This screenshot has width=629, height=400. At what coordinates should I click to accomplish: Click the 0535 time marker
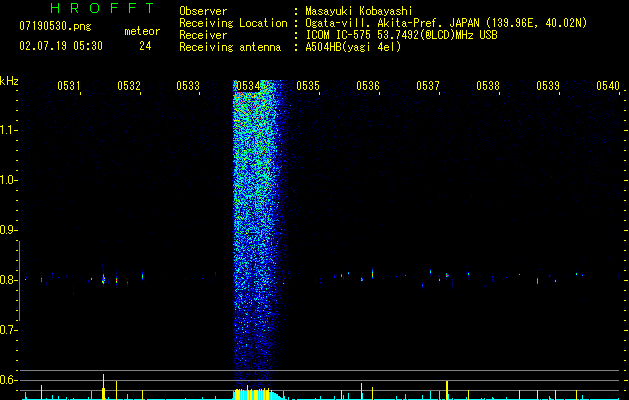308,86
